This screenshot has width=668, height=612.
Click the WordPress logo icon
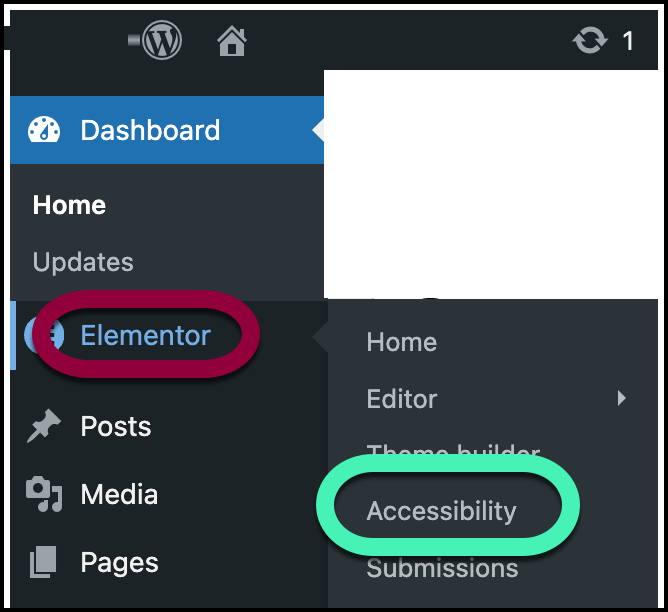tap(161, 41)
